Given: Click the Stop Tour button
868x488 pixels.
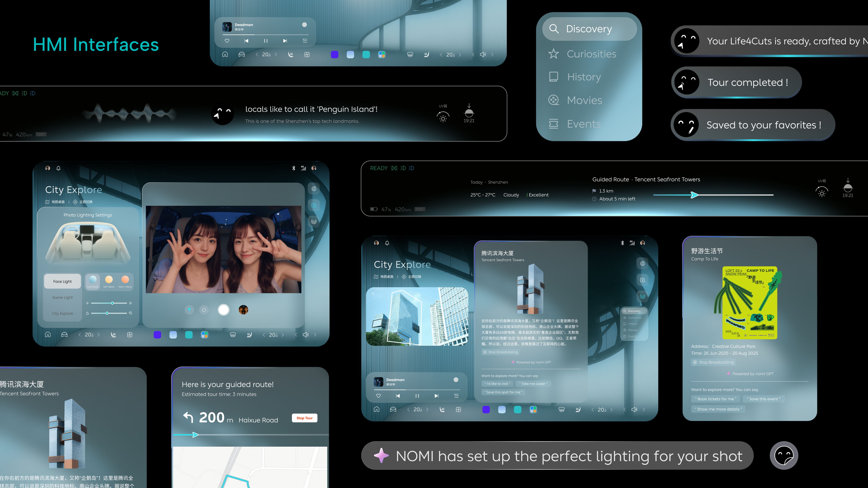Looking at the screenshot, I should tap(304, 418).
